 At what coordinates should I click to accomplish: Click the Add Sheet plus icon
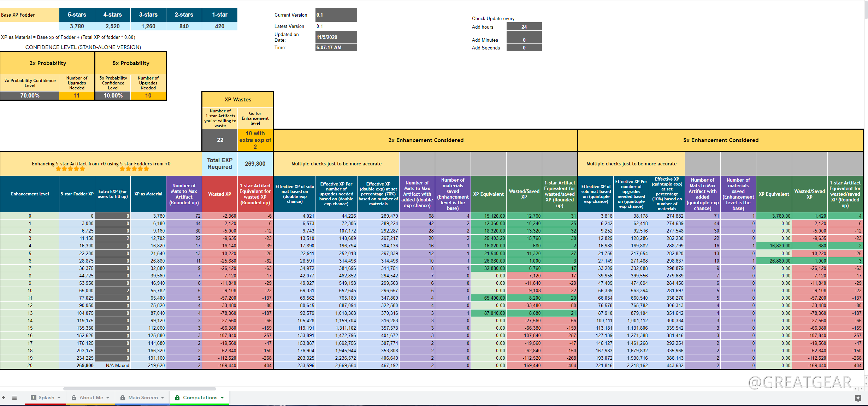(4, 398)
